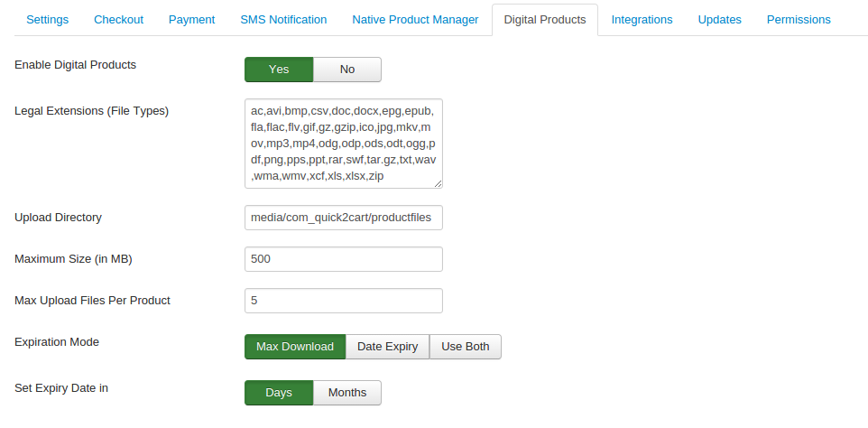Open the Updates tab
868x428 pixels.
click(x=719, y=20)
